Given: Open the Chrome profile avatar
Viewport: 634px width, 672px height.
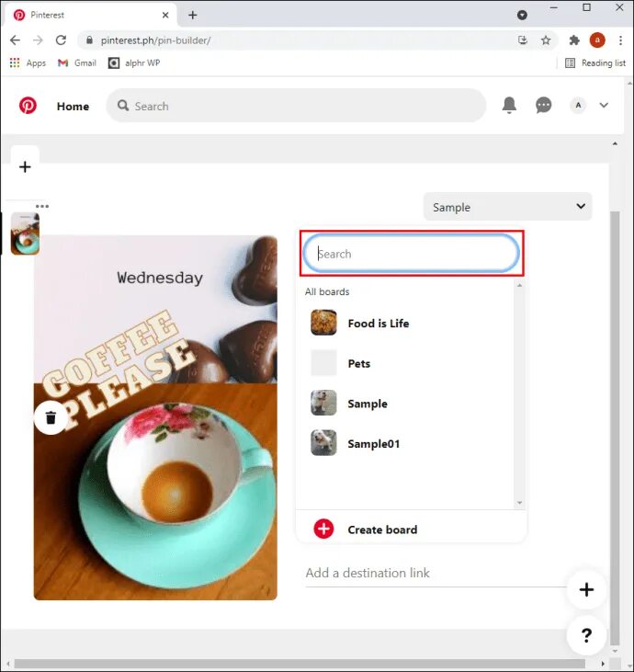Looking at the screenshot, I should pos(597,40).
